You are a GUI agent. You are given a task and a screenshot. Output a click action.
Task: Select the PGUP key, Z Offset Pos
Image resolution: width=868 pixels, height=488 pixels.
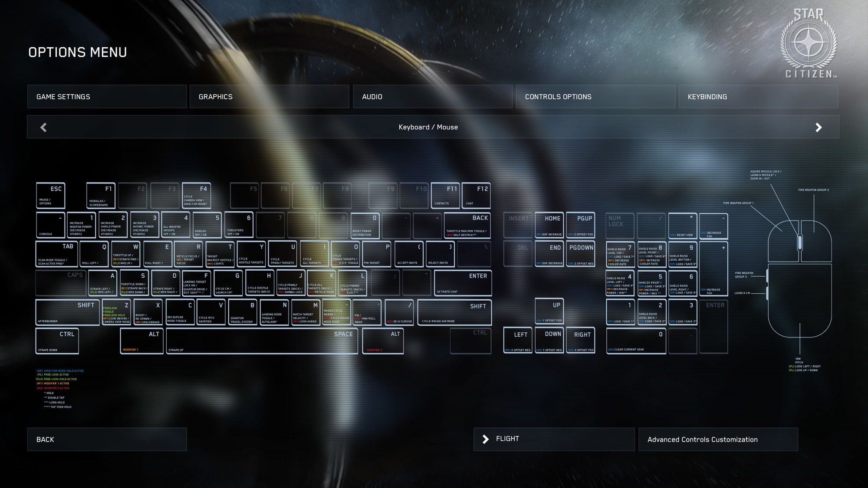click(580, 225)
